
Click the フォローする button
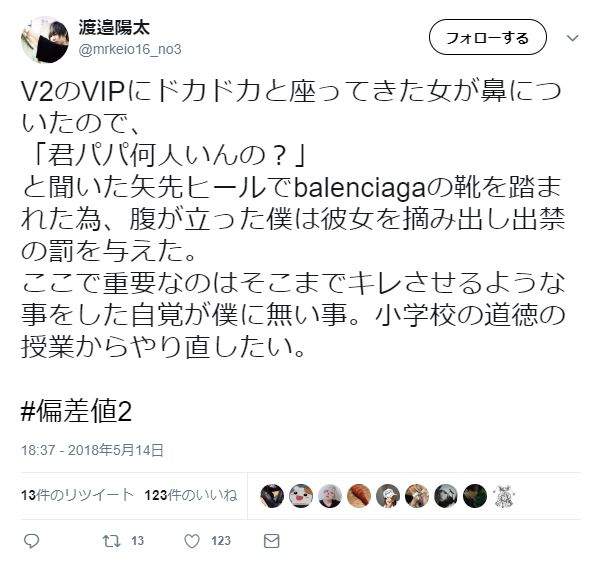(x=487, y=37)
